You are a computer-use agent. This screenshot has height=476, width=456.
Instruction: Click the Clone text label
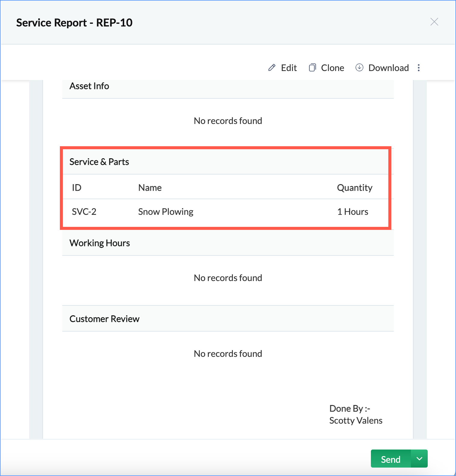coord(332,68)
